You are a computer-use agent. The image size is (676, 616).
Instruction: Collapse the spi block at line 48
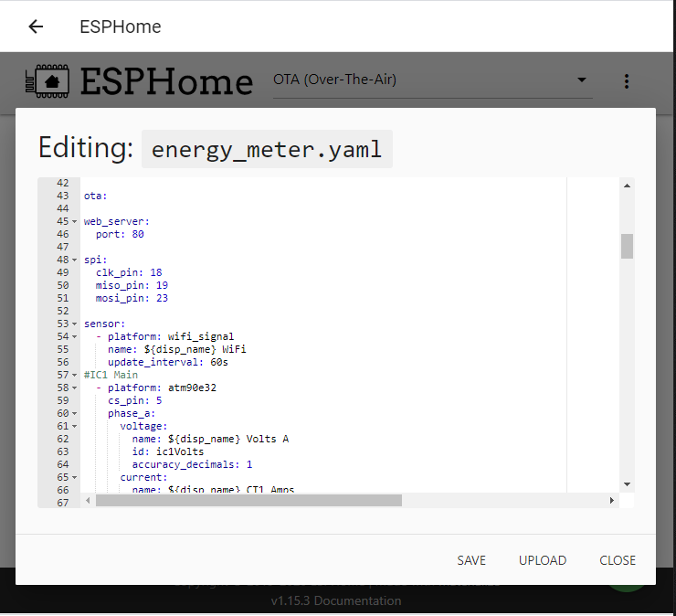74,260
